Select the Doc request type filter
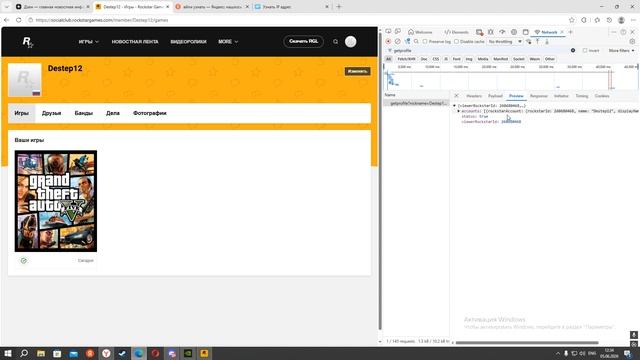The width and height of the screenshot is (640, 360). tap(424, 59)
